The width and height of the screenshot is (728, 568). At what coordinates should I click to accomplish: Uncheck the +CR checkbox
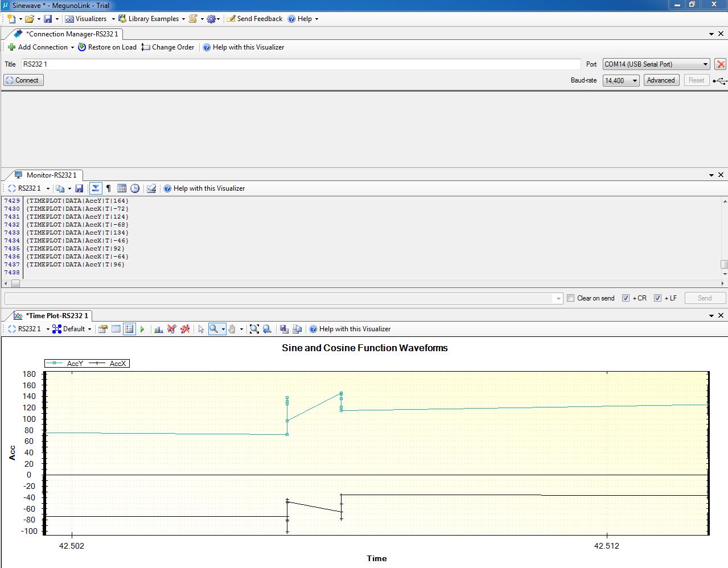coord(626,298)
